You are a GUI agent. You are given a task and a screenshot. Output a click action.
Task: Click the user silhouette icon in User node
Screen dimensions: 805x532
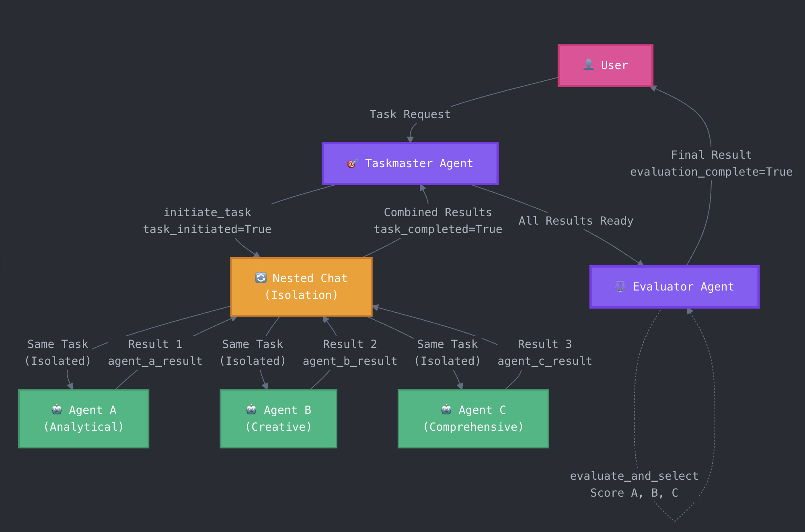point(589,65)
